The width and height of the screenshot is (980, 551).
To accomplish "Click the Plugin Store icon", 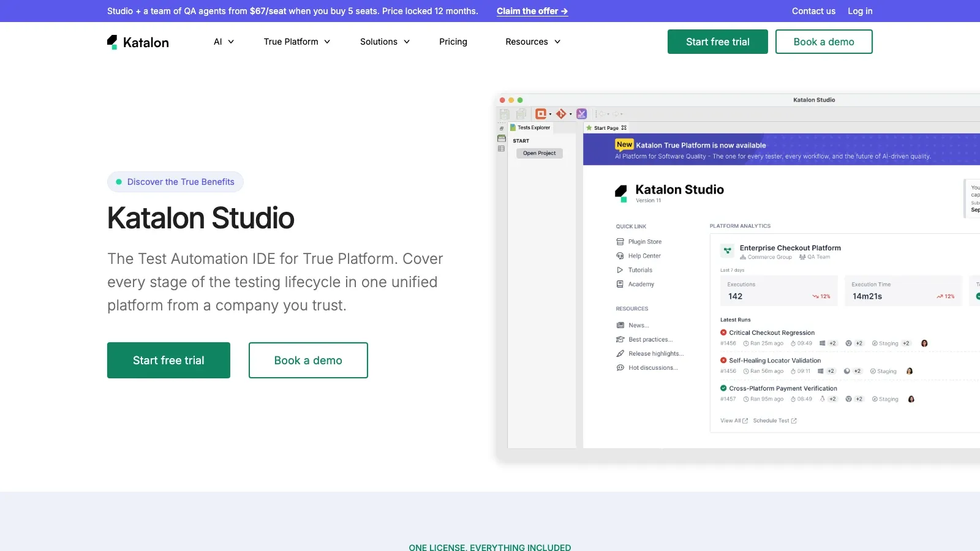I will click(x=620, y=242).
